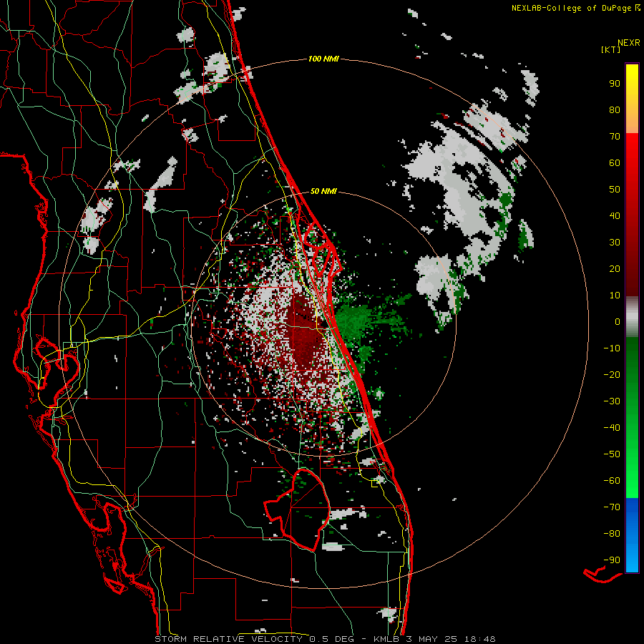
Task: Click the 40 knot scale label
Action: [615, 215]
